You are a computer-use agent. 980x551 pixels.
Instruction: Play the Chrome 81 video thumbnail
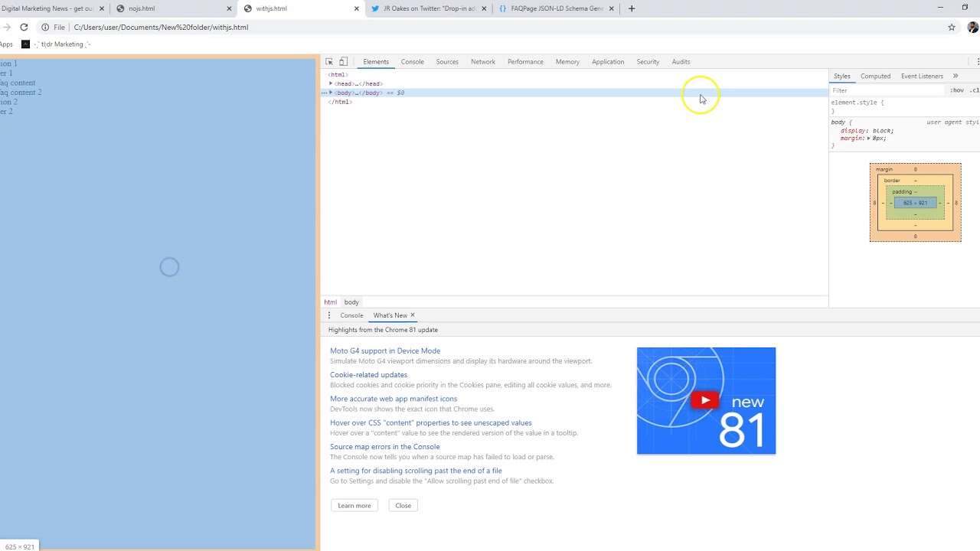[706, 400]
